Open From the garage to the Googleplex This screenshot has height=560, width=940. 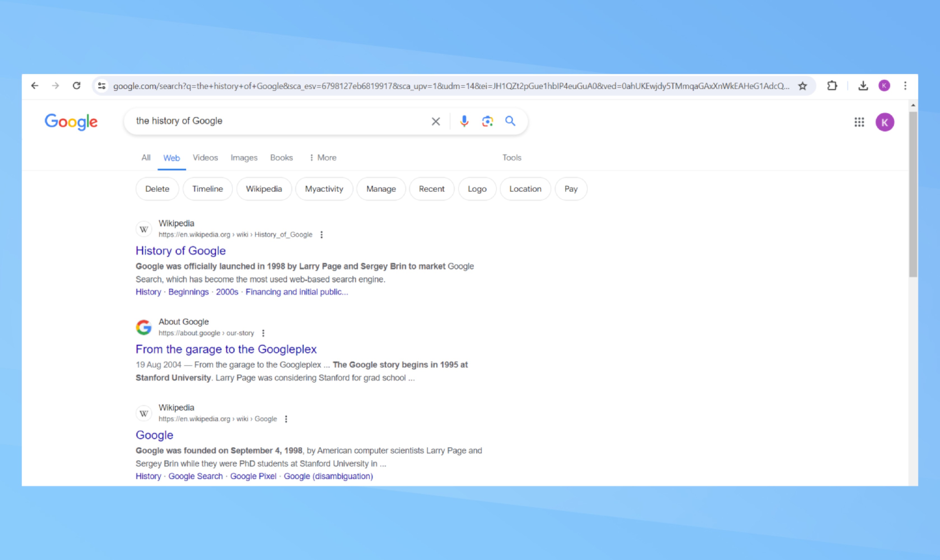[x=226, y=349]
